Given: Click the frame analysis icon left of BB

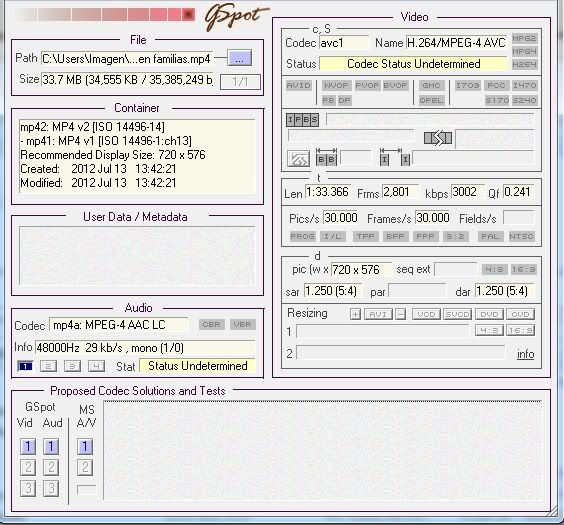Looking at the screenshot, I should point(298,159).
